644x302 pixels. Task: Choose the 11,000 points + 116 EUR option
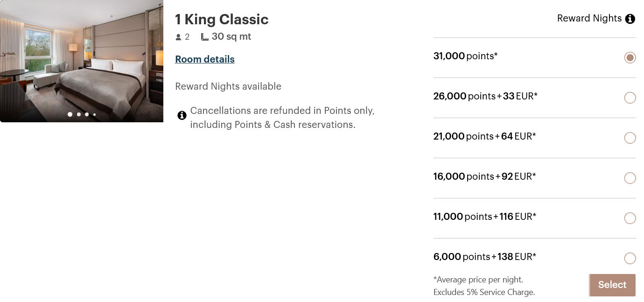pos(630,218)
